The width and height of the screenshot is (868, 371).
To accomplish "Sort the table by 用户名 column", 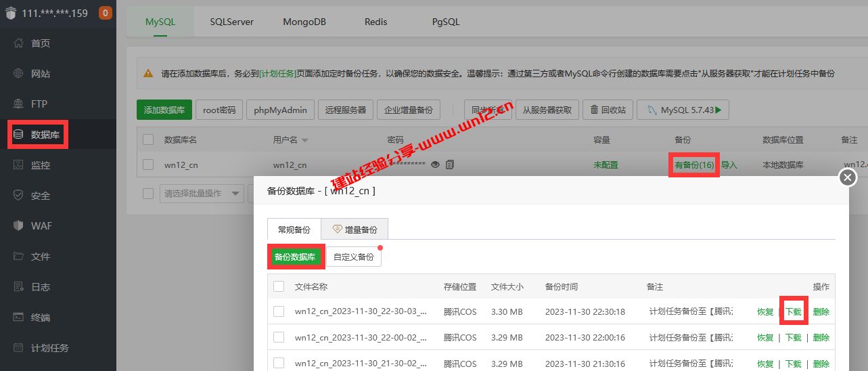I will (290, 140).
